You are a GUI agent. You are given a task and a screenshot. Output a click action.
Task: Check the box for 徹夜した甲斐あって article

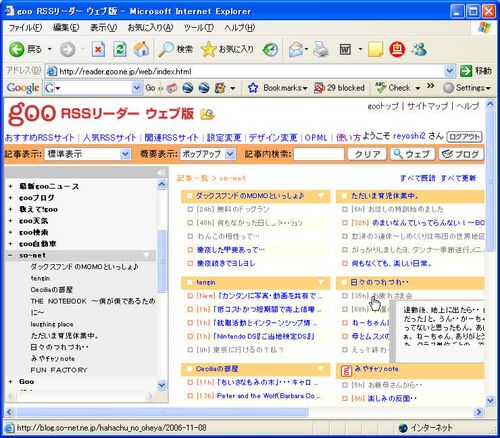[190, 250]
